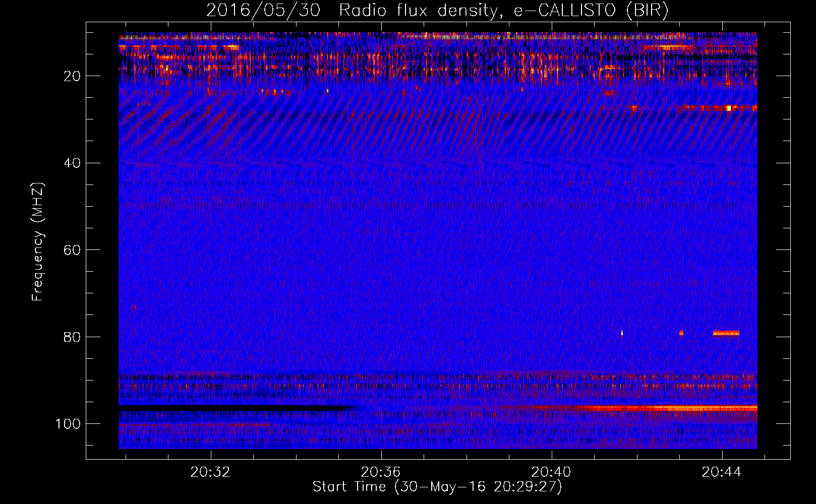The image size is (816, 504).
Task: Click the plot title '2016/05/30 Radio flux density, e-CALLISTO (BIR)'
Action: click(x=437, y=10)
